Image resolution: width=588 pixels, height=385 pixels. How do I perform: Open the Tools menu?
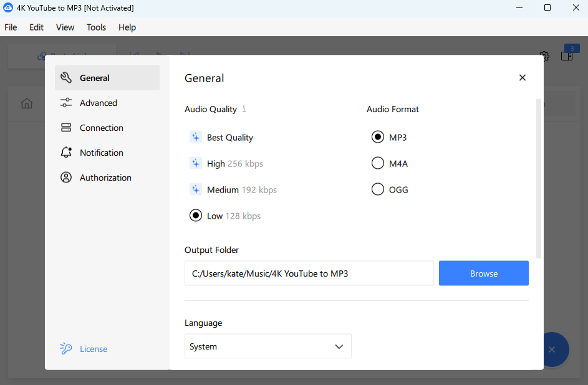pos(97,27)
